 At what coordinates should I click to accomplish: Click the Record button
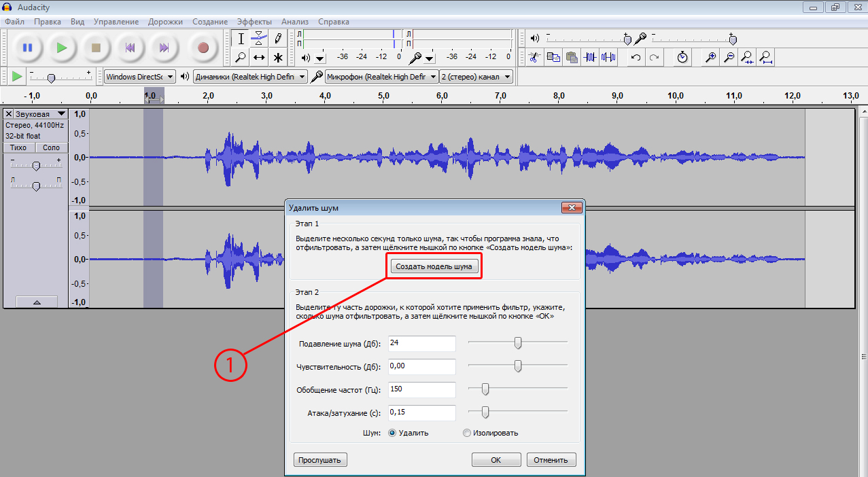(x=203, y=48)
